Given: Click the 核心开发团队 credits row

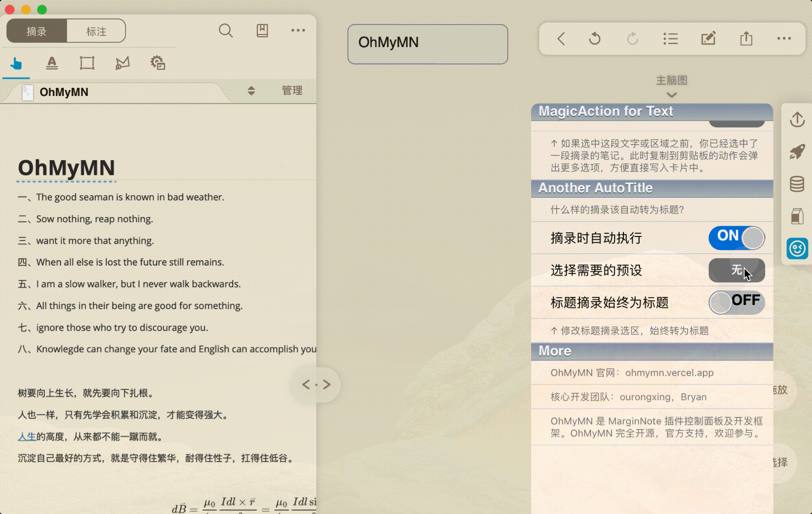Looking at the screenshot, I should pyautogui.click(x=652, y=397).
